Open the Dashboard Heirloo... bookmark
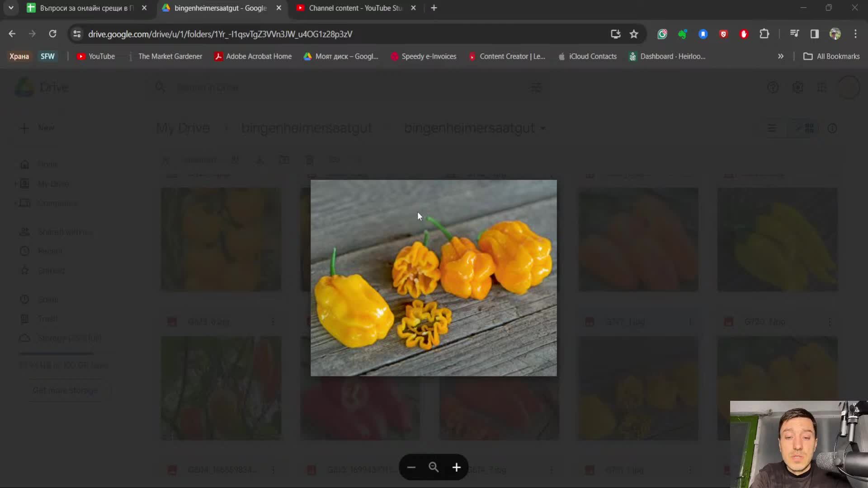The height and width of the screenshot is (488, 868). coord(667,56)
